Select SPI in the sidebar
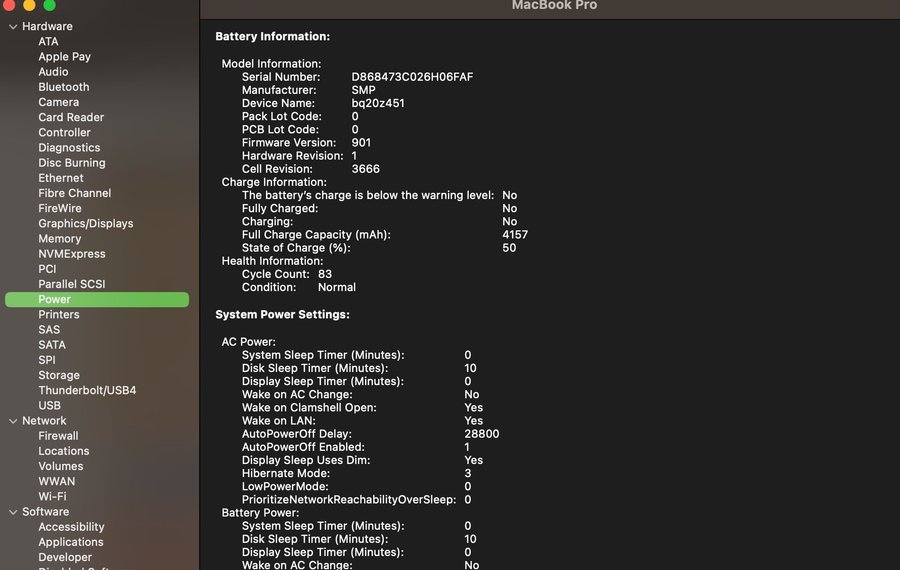The image size is (900, 570). click(x=47, y=360)
